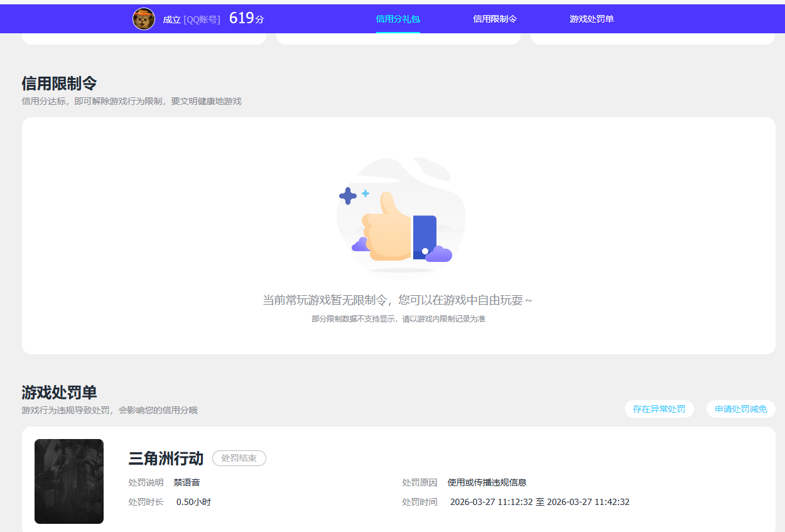The height and width of the screenshot is (532, 785).
Task: Click the 三角洲行动 game title
Action: pyautogui.click(x=166, y=459)
